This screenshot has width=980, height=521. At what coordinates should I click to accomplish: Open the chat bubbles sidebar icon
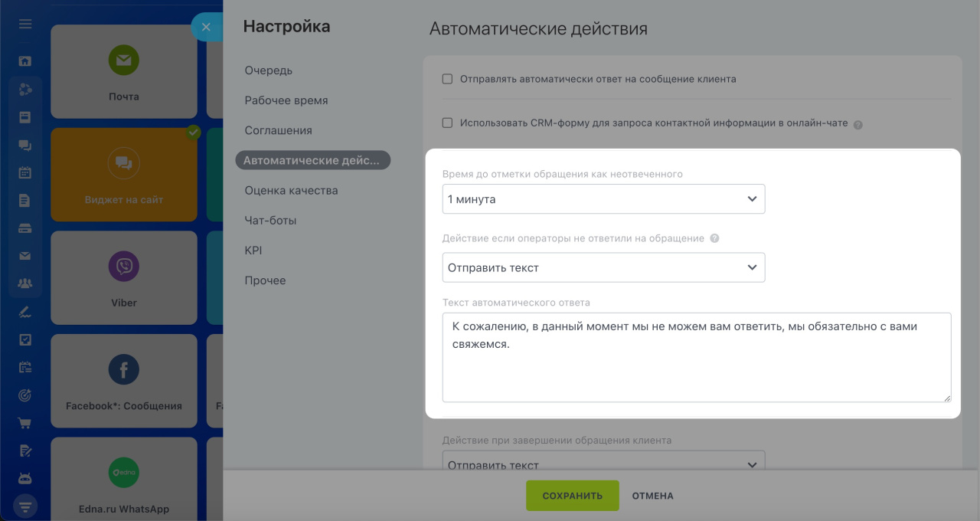tap(25, 145)
